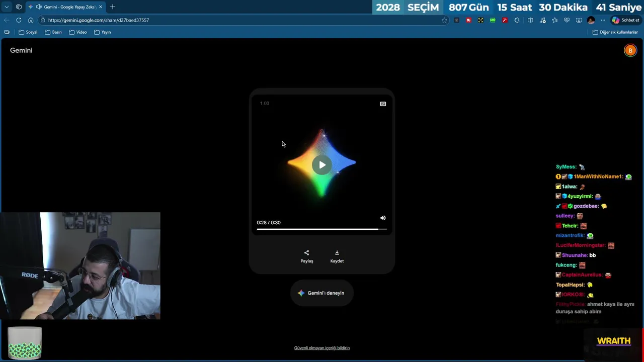Click the WRAITH logo overlay
The height and width of the screenshot is (362, 644).
point(613,341)
